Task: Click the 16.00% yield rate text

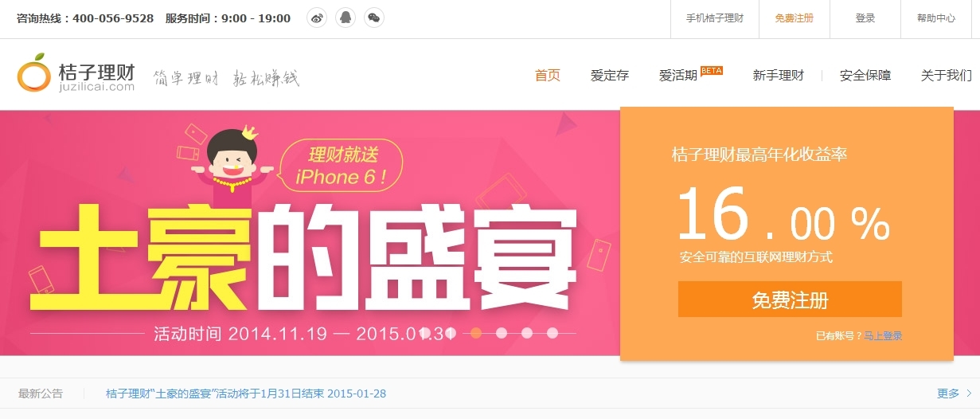Action: coord(783,213)
